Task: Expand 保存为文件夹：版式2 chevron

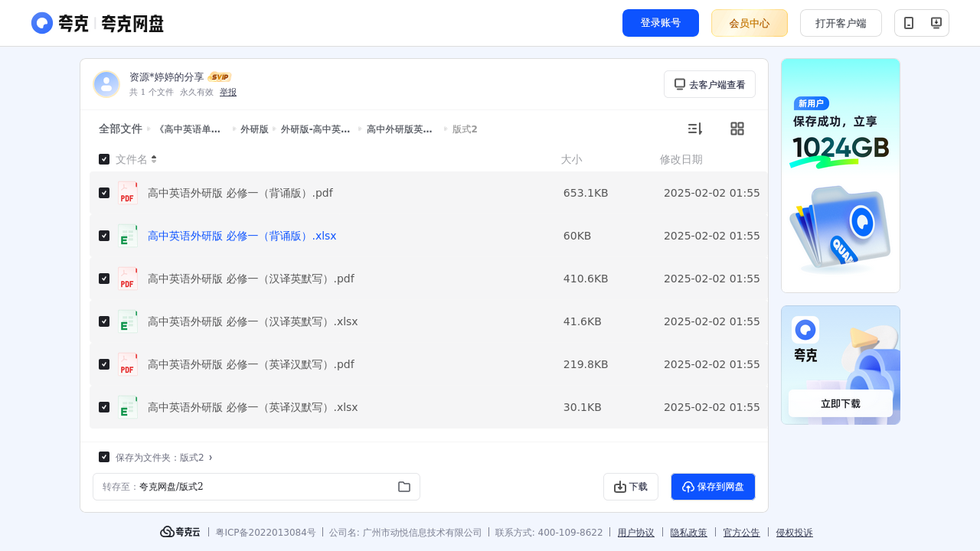Action: click(x=211, y=458)
